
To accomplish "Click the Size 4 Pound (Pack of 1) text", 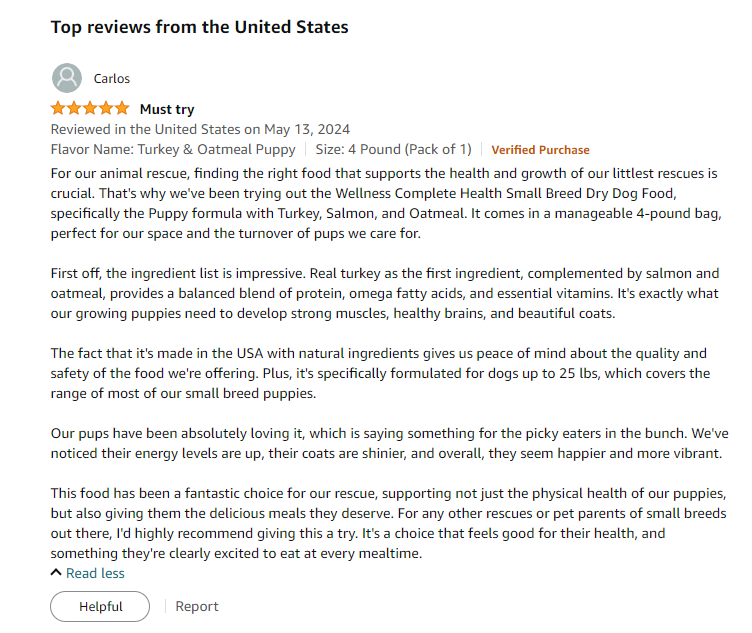I will tap(393, 150).
